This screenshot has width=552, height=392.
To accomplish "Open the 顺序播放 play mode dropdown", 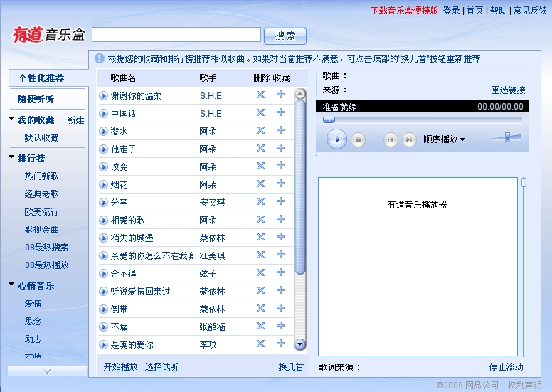I will 445,139.
